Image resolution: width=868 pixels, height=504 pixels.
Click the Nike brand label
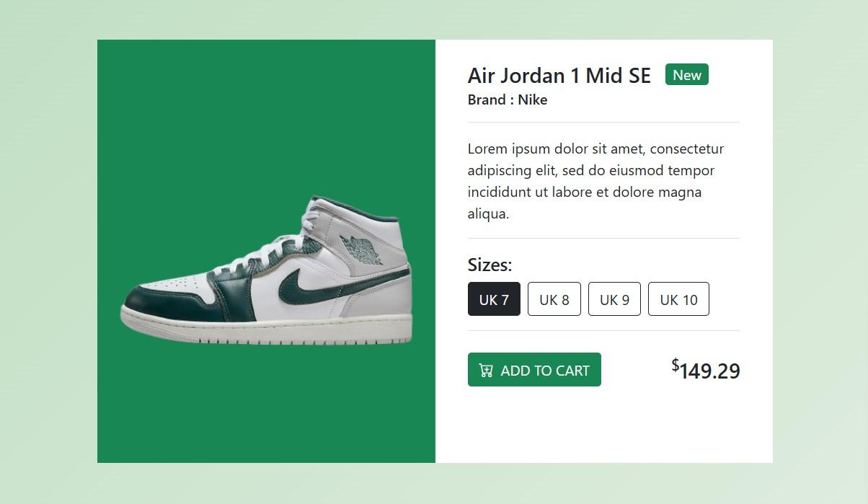click(x=508, y=100)
